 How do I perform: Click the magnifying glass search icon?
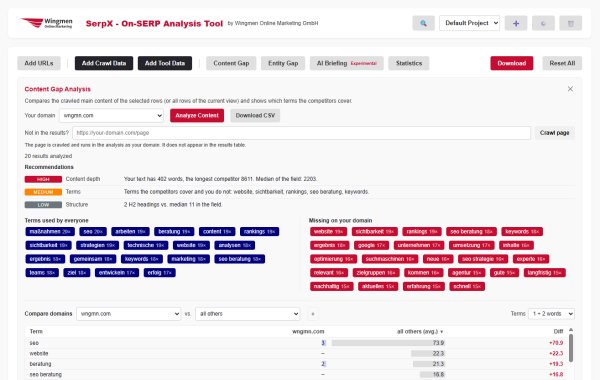pos(423,23)
